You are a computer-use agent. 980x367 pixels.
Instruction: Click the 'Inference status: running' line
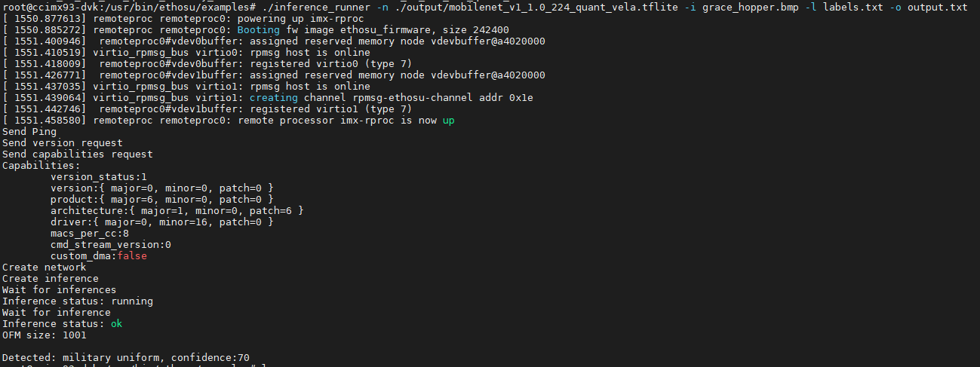tap(78, 301)
